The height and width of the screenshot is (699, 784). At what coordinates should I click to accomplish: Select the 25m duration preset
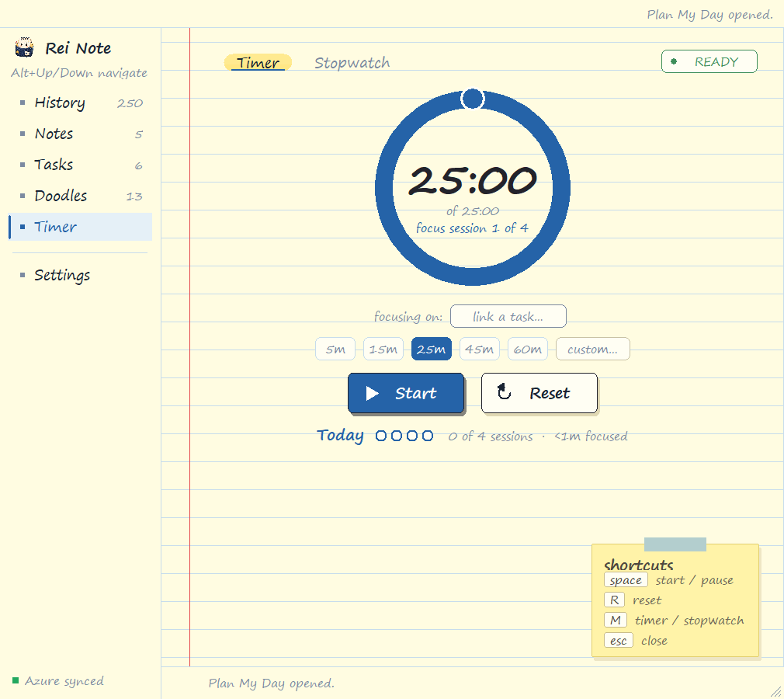[x=431, y=349]
